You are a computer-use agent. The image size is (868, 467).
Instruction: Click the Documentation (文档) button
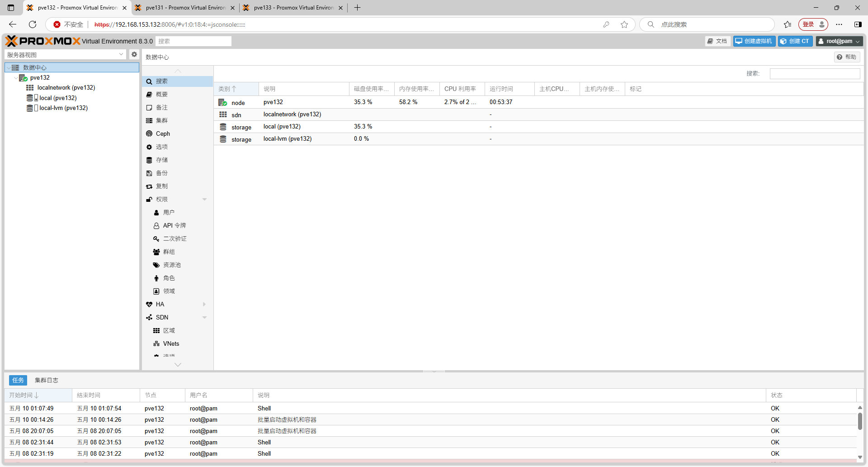click(x=718, y=41)
